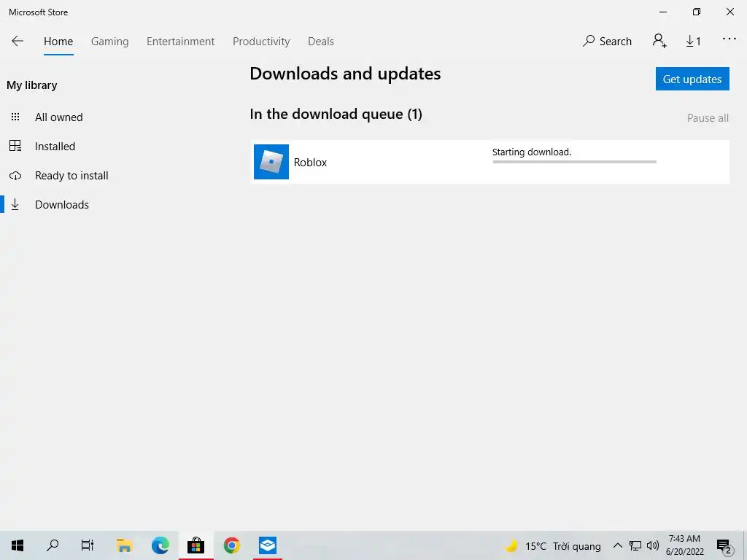Open Google Chrome from the taskbar
This screenshot has width=747, height=560.
click(x=231, y=545)
